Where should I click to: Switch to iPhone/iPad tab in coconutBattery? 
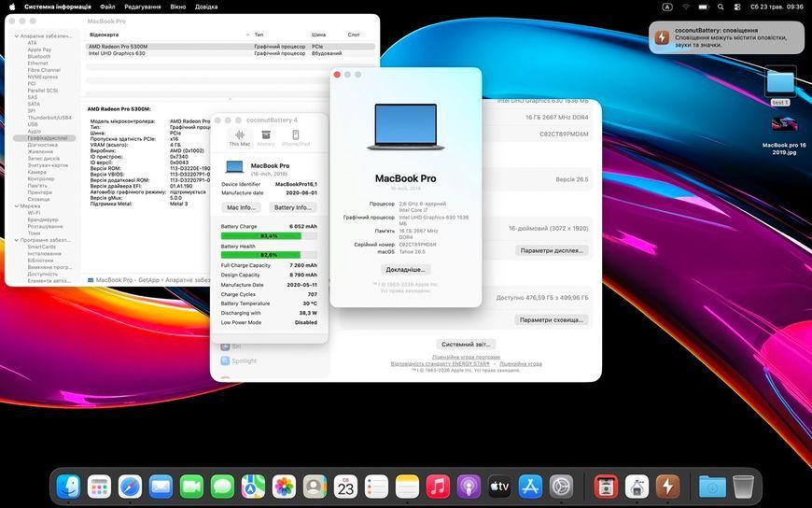296,138
